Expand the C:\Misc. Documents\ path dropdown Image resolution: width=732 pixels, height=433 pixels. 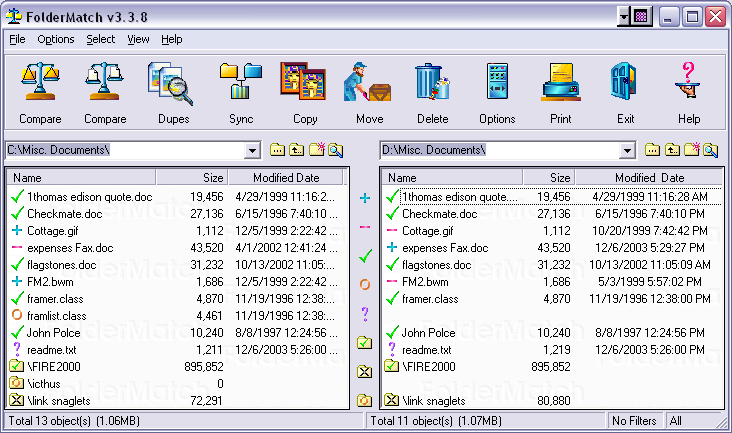click(x=252, y=150)
